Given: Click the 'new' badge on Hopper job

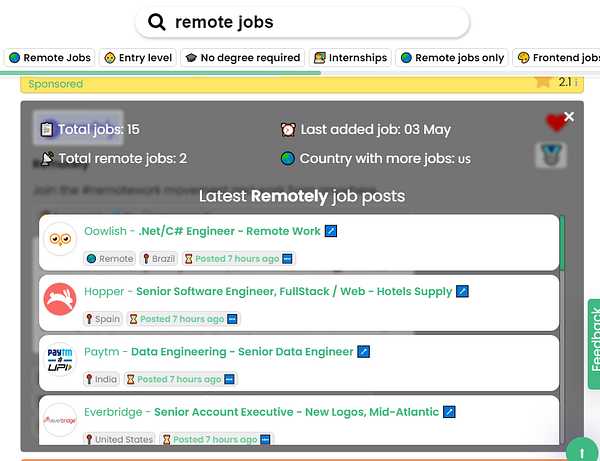Looking at the screenshot, I should pos(232,319).
